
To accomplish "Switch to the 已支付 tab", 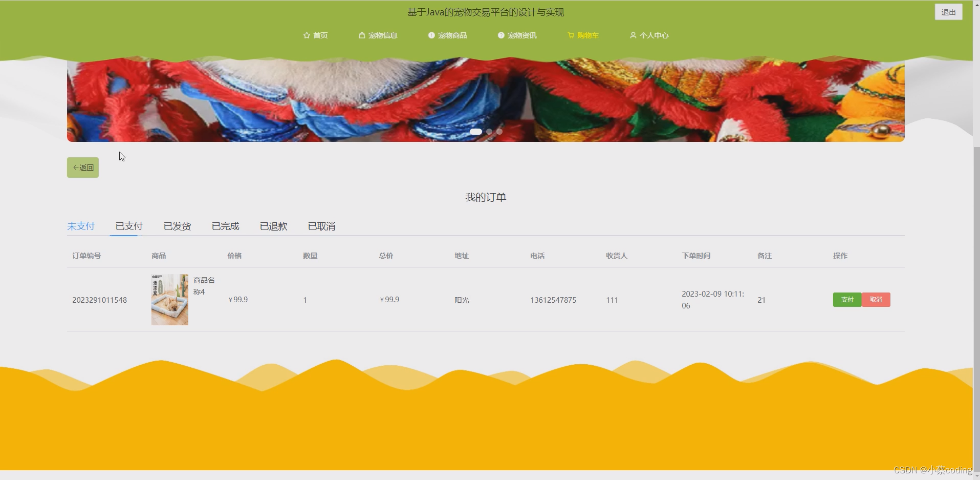I will coord(129,226).
